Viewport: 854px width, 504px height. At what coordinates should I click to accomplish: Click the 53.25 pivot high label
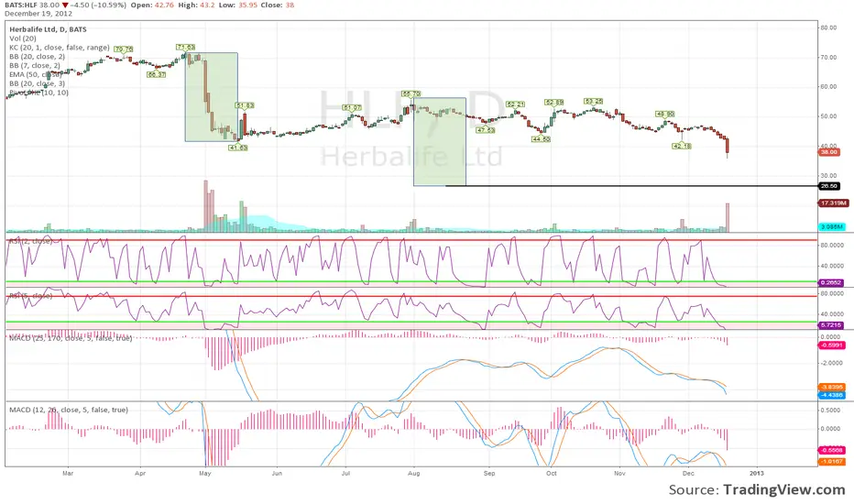coord(594,102)
